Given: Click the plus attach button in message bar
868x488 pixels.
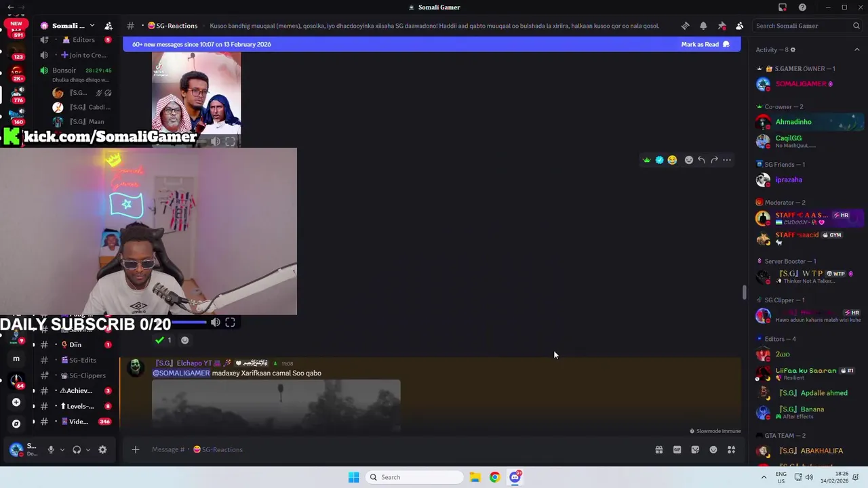Looking at the screenshot, I should [x=135, y=449].
